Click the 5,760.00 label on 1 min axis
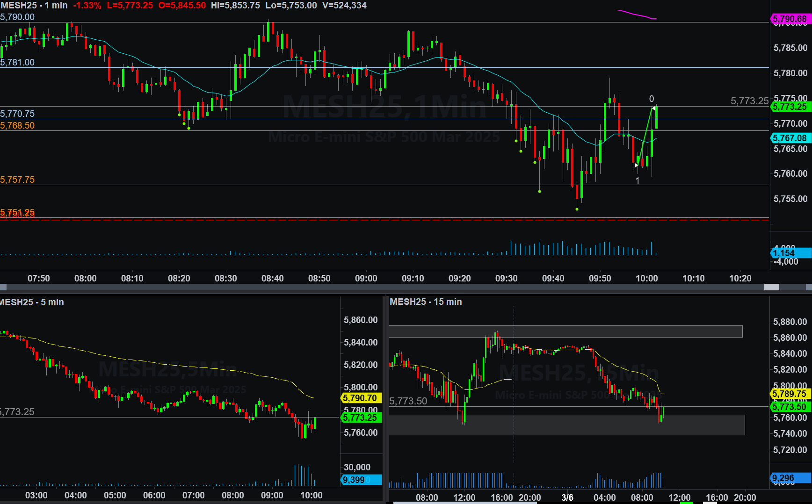 pyautogui.click(x=790, y=173)
